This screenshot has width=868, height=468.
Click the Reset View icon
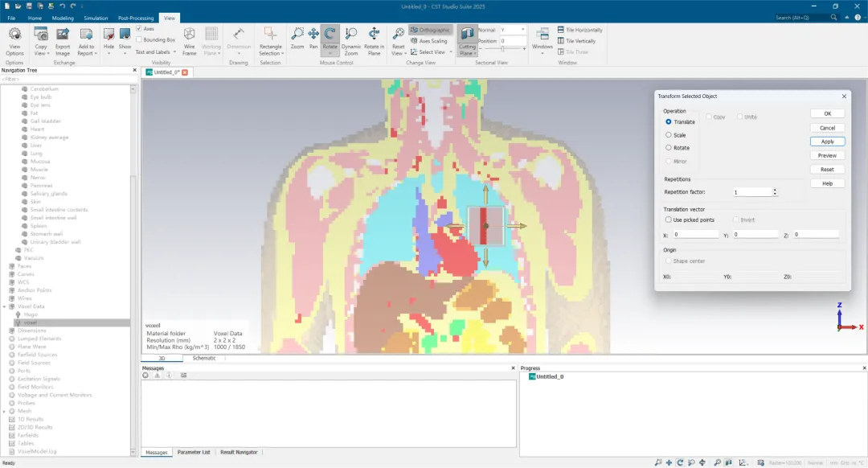[398, 34]
